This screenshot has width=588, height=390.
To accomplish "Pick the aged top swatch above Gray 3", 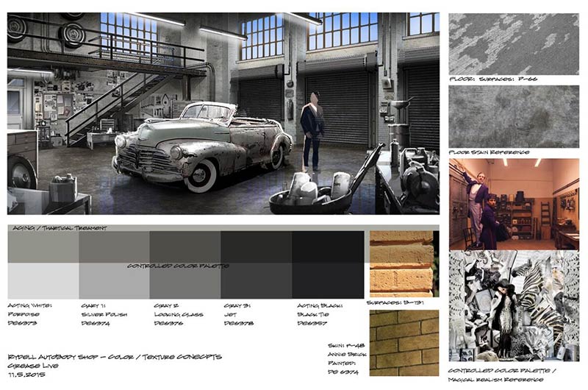I will (257, 247).
